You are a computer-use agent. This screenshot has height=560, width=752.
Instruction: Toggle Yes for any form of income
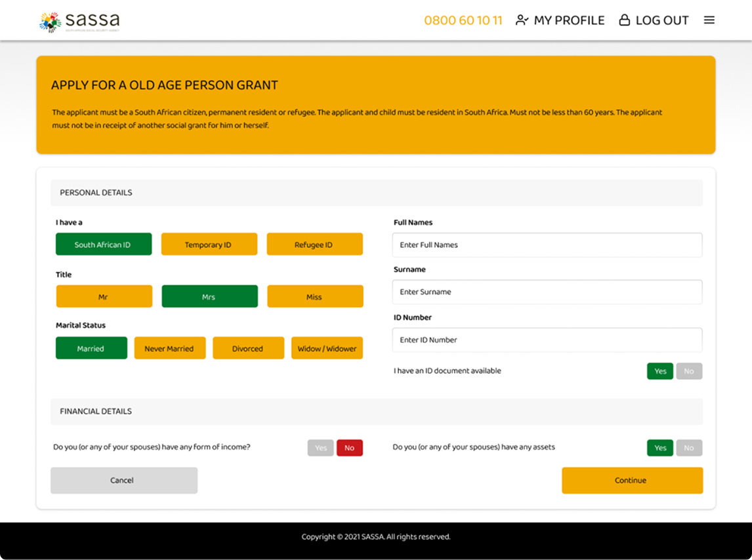(x=321, y=448)
